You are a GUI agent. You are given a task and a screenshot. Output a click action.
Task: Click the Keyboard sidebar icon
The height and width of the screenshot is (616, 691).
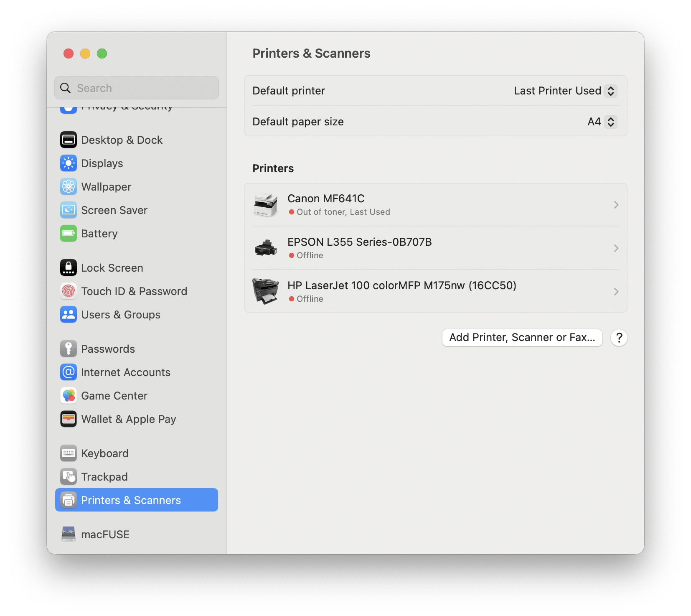coord(68,453)
